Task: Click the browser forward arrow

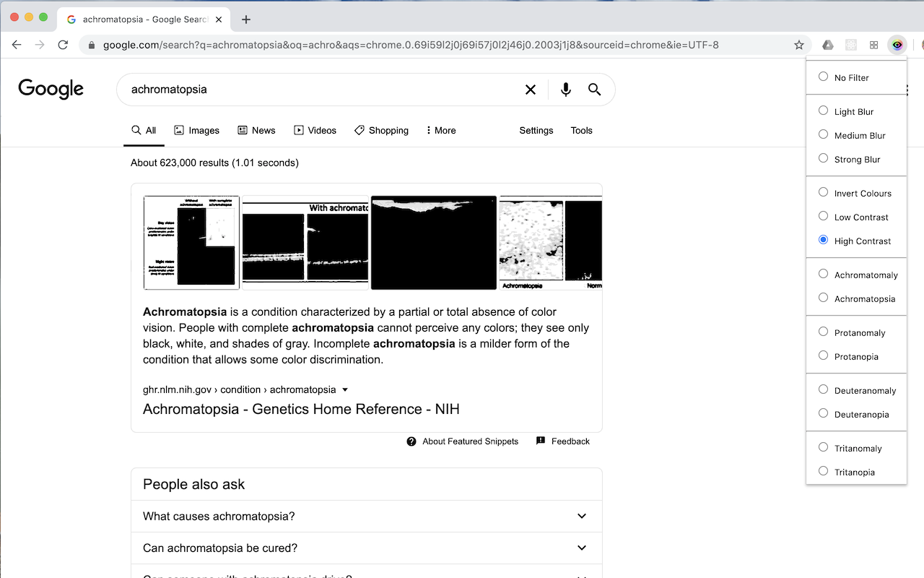Action: coord(40,45)
